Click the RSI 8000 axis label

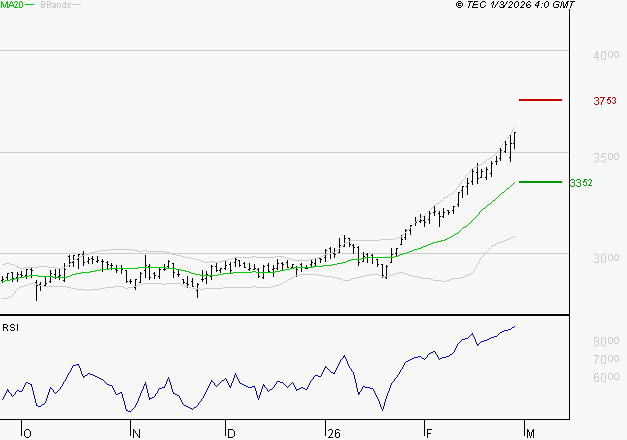click(606, 341)
